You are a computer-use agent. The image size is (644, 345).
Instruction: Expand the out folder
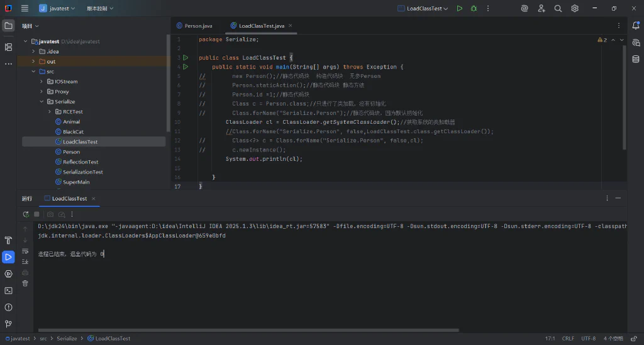coord(34,62)
